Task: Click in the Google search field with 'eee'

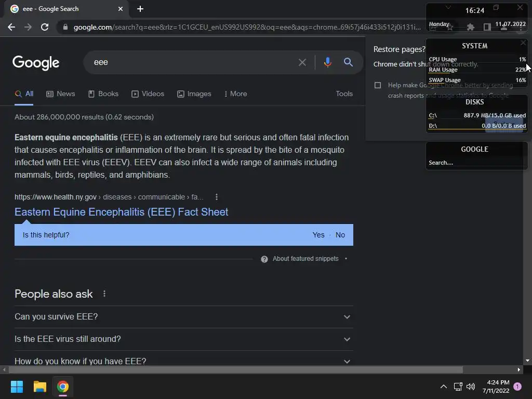Action: [193, 62]
